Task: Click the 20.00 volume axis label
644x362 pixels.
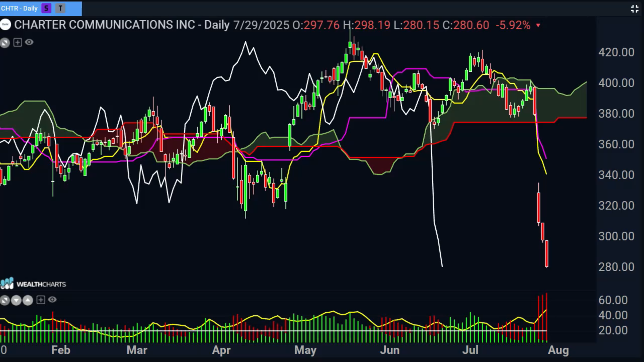Action: (x=613, y=330)
